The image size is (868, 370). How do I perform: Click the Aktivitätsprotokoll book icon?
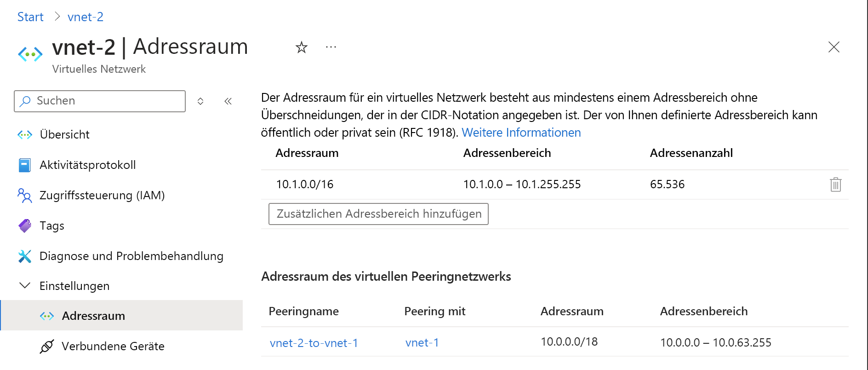(25, 165)
